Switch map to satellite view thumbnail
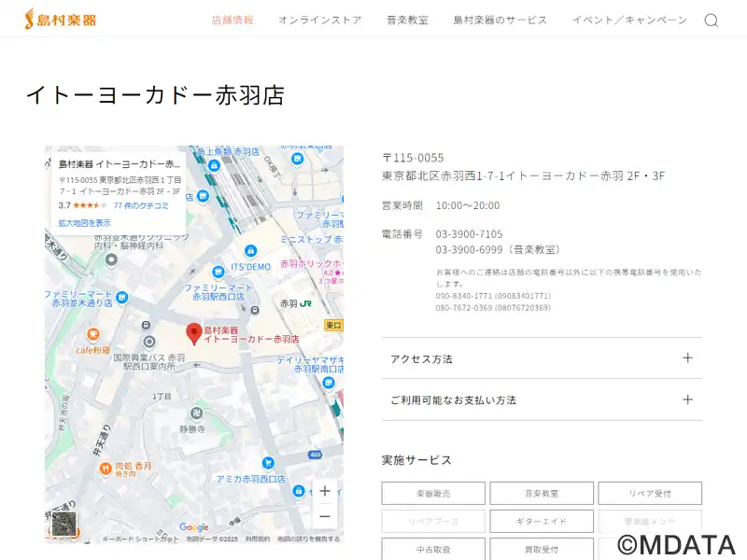This screenshot has width=747, height=560. (63, 524)
